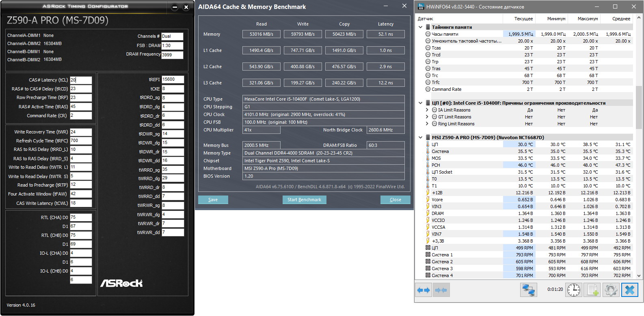The image size is (644, 316).
Task: Click the lightning icon of the Vcore row
Action: point(428,200)
